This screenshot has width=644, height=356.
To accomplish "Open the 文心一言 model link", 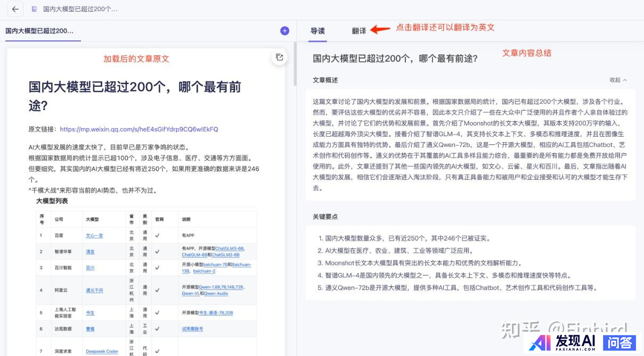I will pos(94,235).
